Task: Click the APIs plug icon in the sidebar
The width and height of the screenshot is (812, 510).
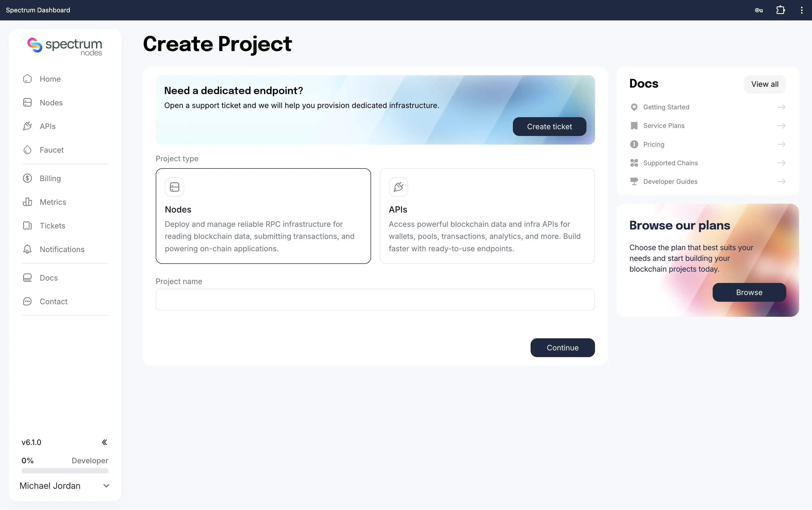Action: [27, 126]
